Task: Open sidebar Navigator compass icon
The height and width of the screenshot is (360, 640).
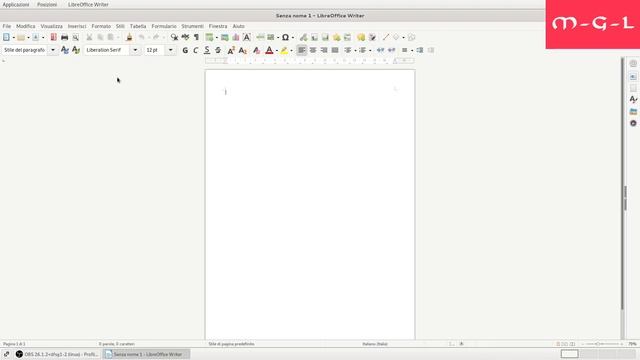Action: click(x=633, y=123)
